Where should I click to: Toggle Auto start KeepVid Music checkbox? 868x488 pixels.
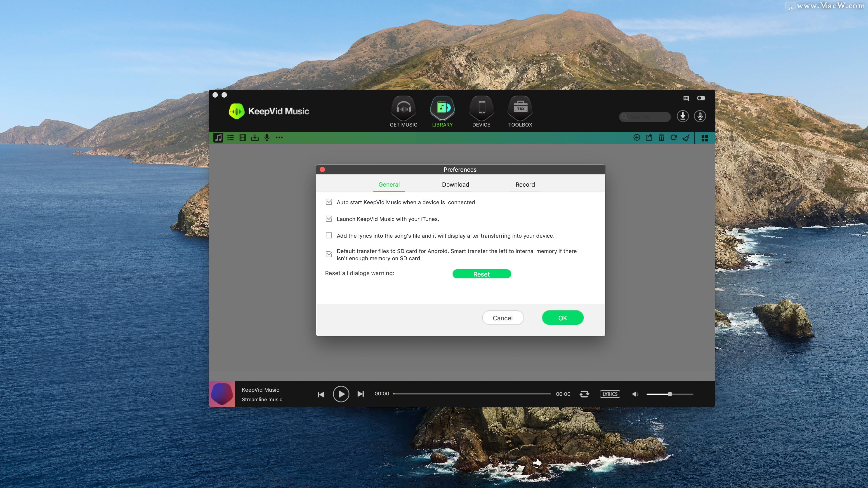(x=328, y=202)
